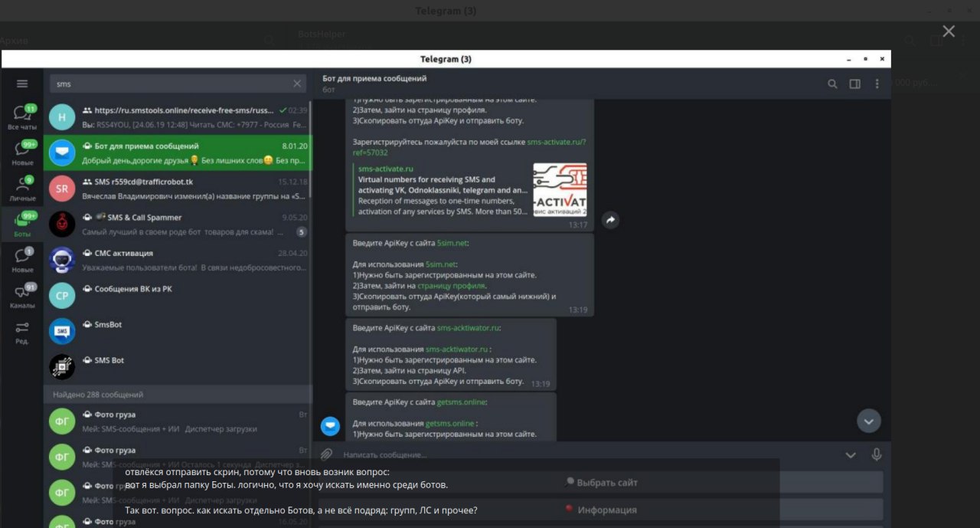
Task: Collapse the bot keyboard chevron
Action: click(x=851, y=455)
